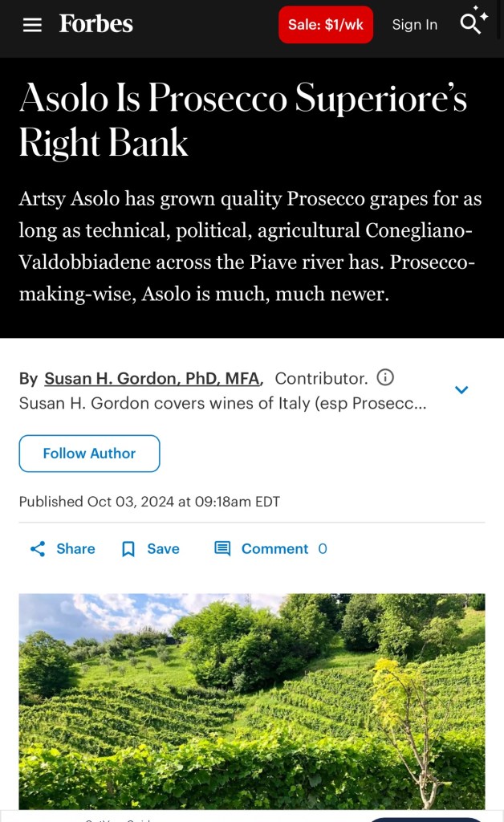
Task: Open Susan H. Gordon's author page link
Action: click(x=152, y=378)
